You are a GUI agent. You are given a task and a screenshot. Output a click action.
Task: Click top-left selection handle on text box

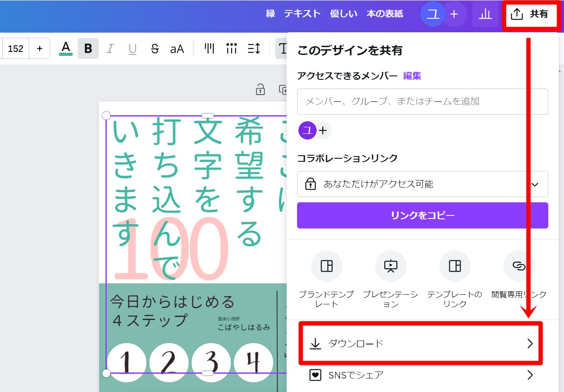(106, 116)
